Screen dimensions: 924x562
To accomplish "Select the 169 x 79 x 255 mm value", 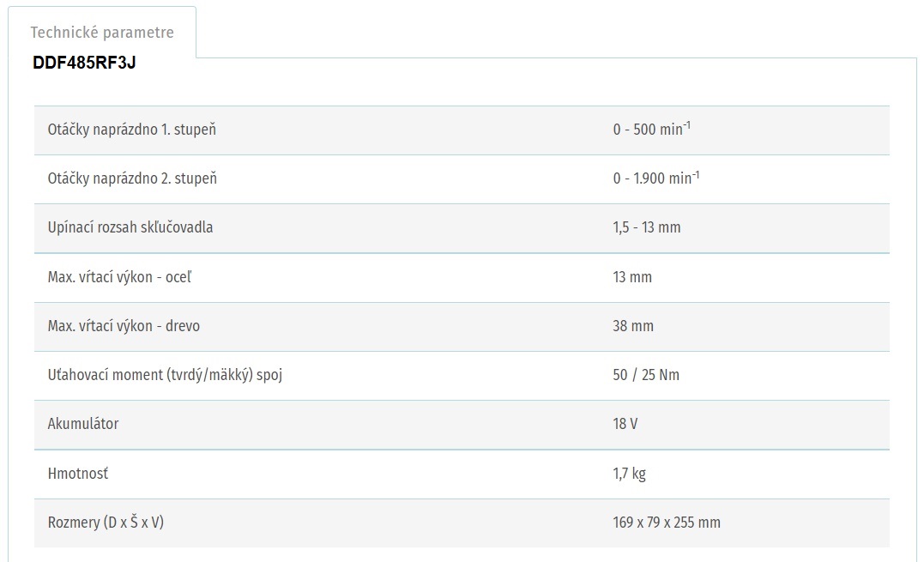I will click(667, 523).
